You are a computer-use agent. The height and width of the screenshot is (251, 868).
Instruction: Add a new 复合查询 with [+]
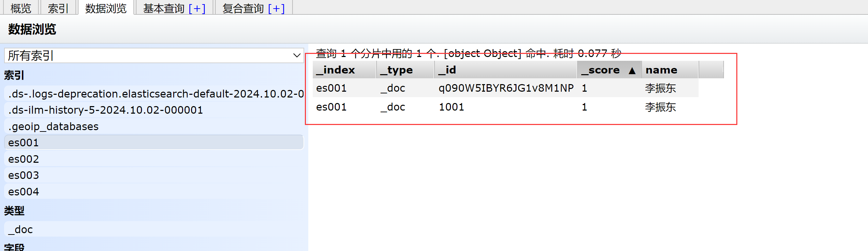pos(276,8)
